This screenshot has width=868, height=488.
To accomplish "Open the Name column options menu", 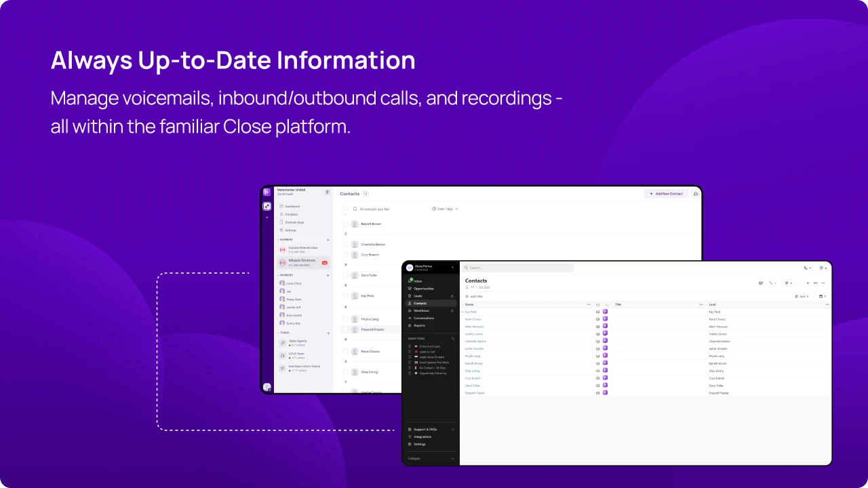I will 589,304.
